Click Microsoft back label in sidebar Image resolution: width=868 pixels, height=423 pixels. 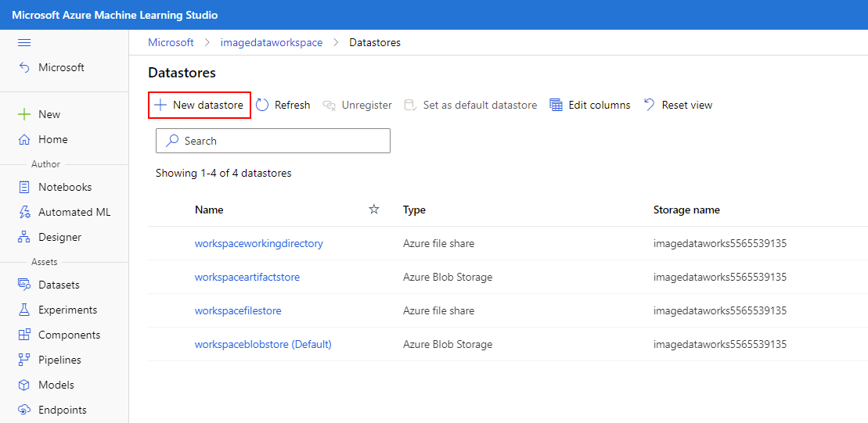click(x=62, y=67)
